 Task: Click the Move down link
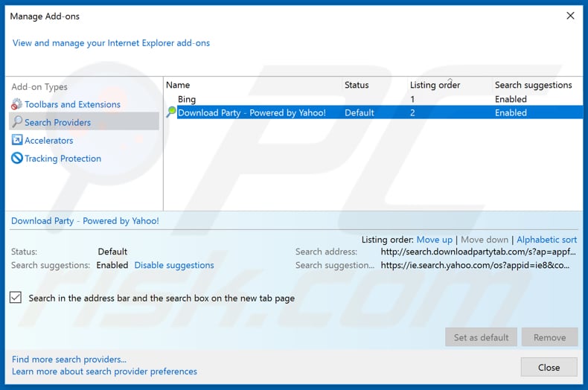point(485,240)
